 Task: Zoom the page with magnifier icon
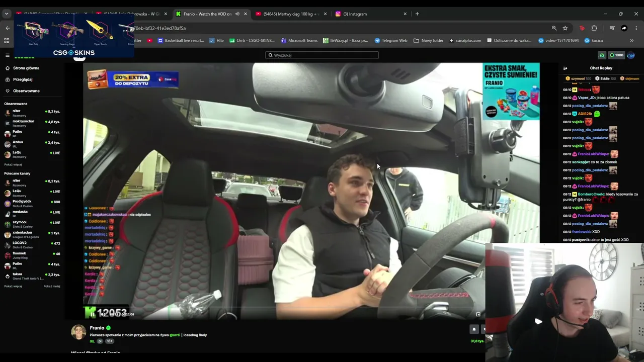pos(554,28)
